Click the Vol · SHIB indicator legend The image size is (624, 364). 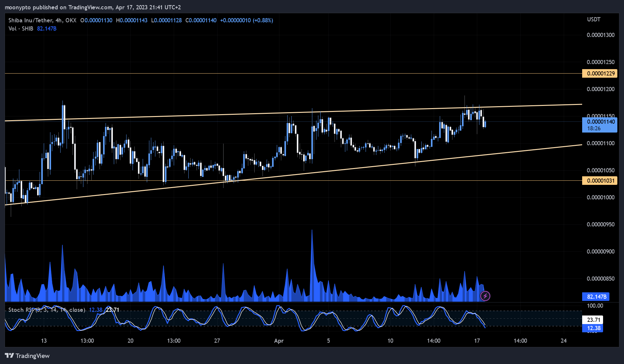click(x=21, y=29)
